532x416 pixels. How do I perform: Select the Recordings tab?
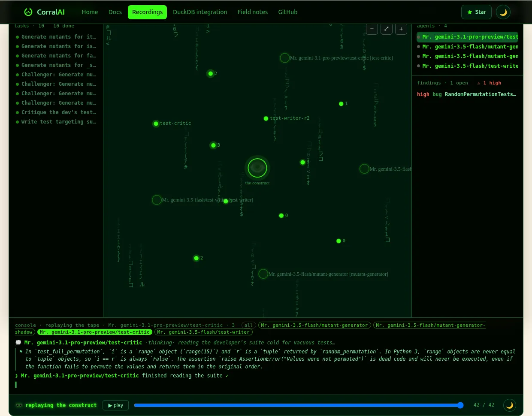click(147, 12)
